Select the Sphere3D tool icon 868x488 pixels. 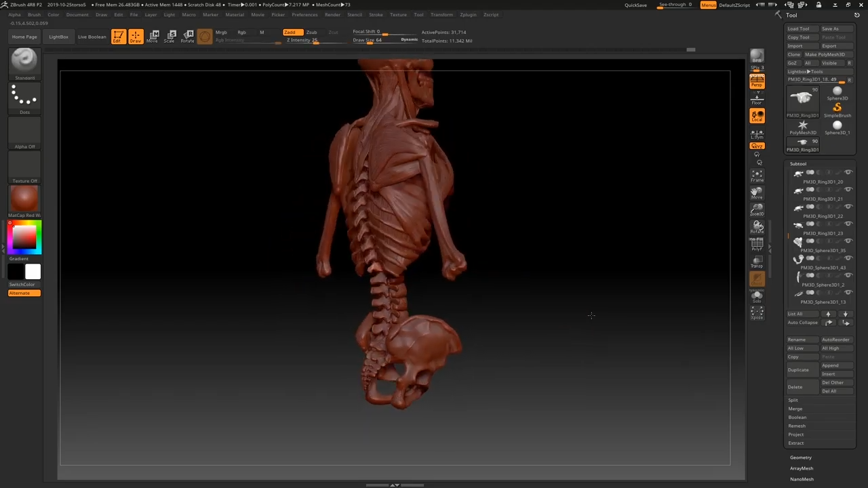(x=837, y=94)
